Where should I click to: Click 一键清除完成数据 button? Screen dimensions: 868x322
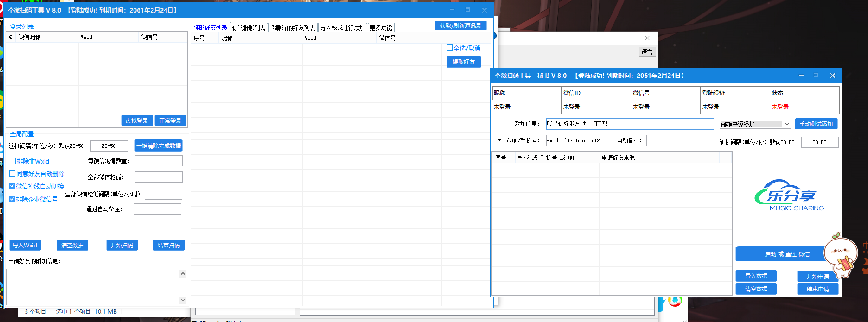(159, 145)
